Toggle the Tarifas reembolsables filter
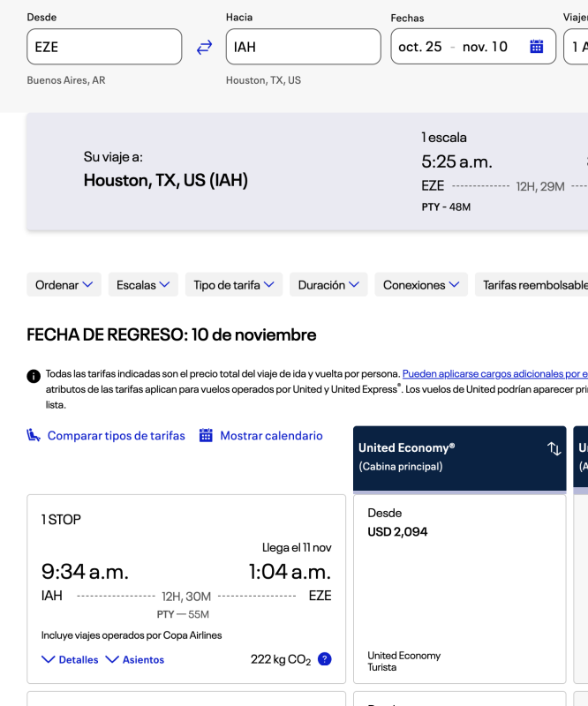 click(534, 285)
